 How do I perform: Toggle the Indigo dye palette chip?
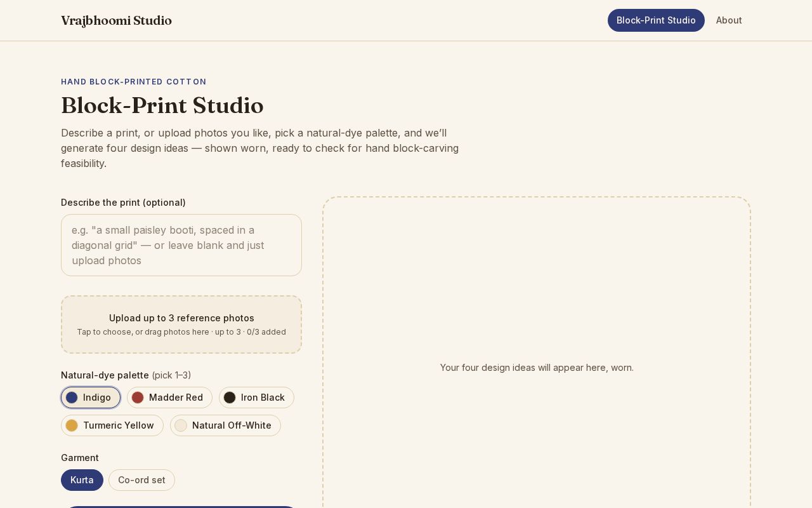[91, 398]
